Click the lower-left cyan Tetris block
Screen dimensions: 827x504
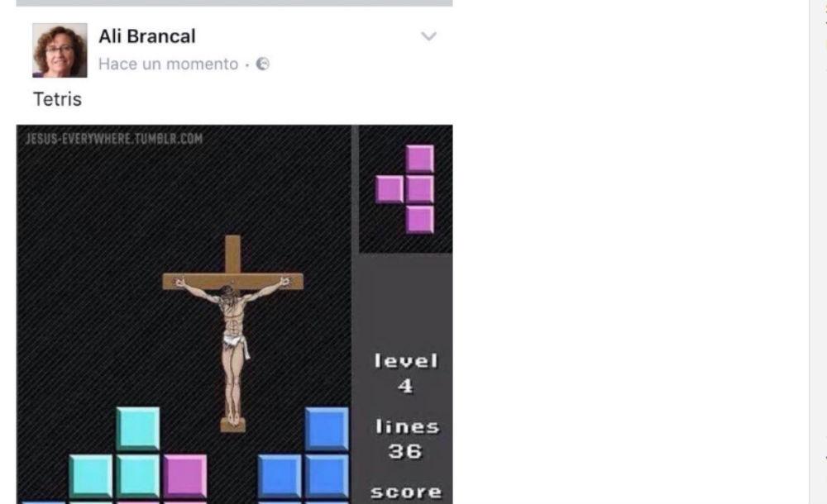pos(91,476)
